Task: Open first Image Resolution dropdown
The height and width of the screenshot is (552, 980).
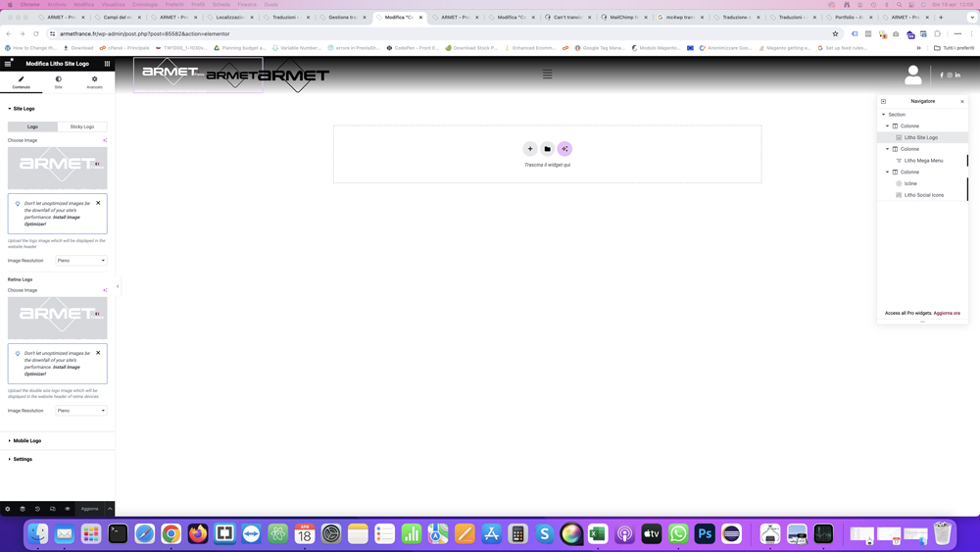Action: tap(81, 260)
